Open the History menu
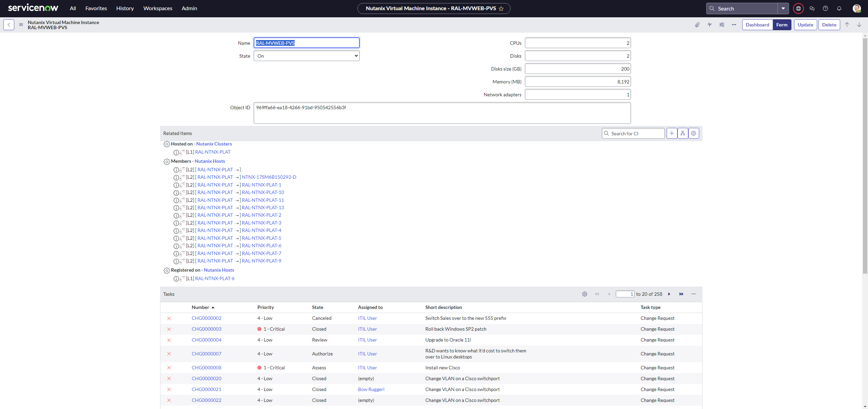Screen dimensions: 868x409 point(125,8)
